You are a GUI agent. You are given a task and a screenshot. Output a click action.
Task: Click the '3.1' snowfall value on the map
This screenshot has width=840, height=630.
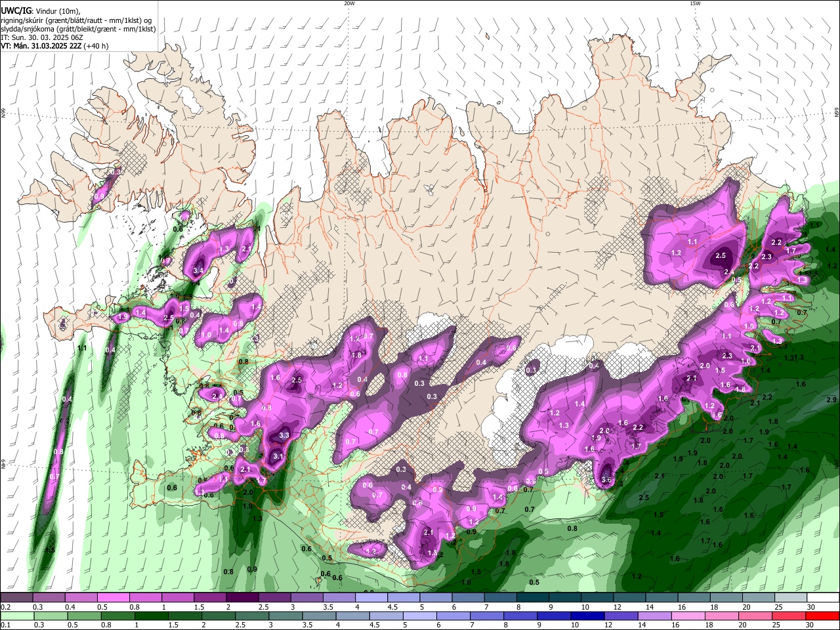coord(278,457)
